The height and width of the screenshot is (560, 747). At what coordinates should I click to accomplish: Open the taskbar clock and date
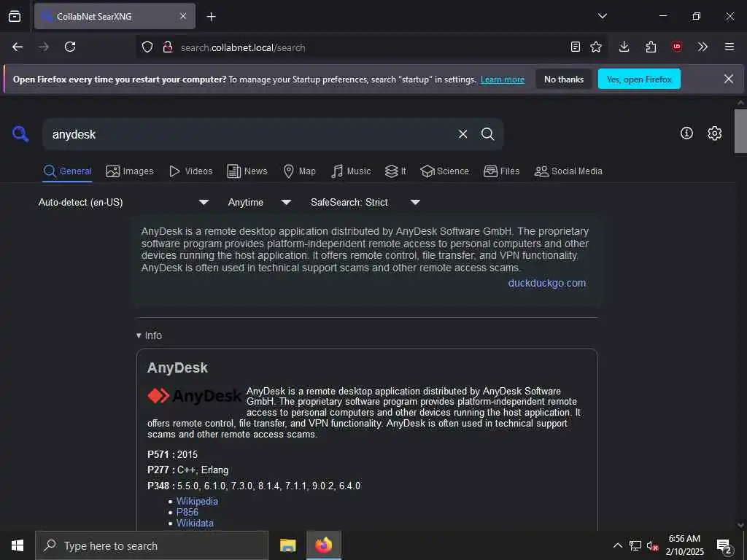click(x=684, y=545)
